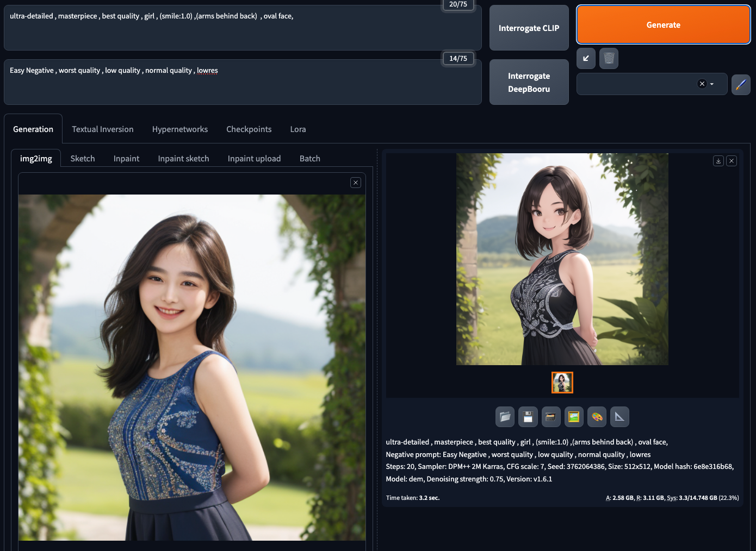Open the image output folder
Image resolution: width=756 pixels, height=551 pixels.
coord(505,417)
